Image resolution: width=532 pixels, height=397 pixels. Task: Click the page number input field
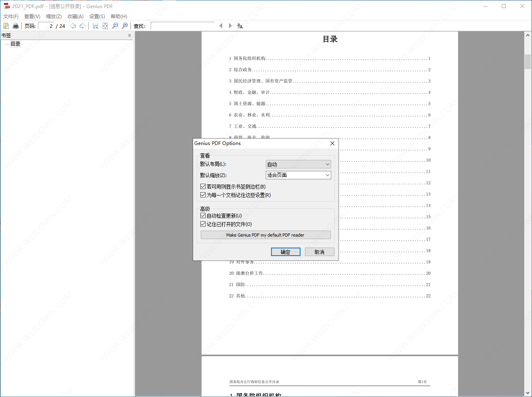pyautogui.click(x=46, y=26)
